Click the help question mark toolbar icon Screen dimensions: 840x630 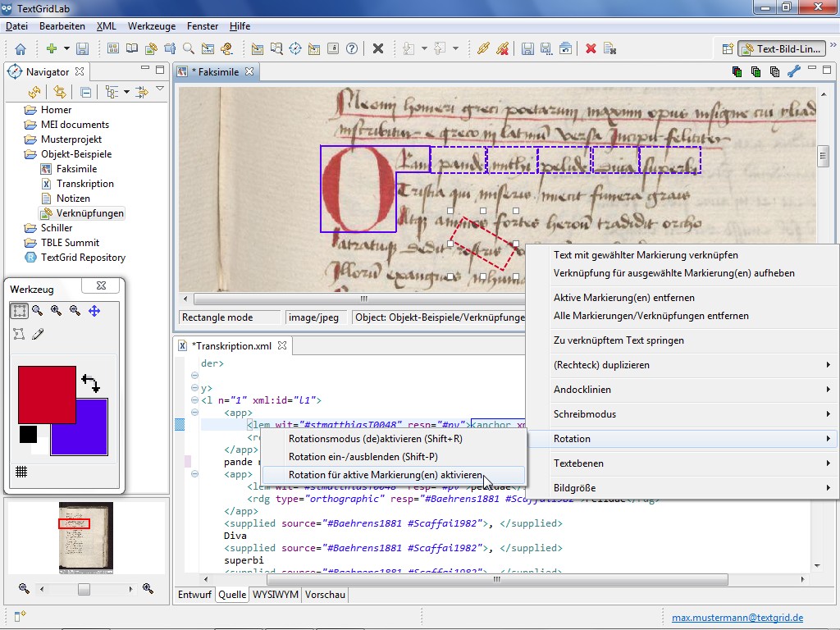pos(352,49)
